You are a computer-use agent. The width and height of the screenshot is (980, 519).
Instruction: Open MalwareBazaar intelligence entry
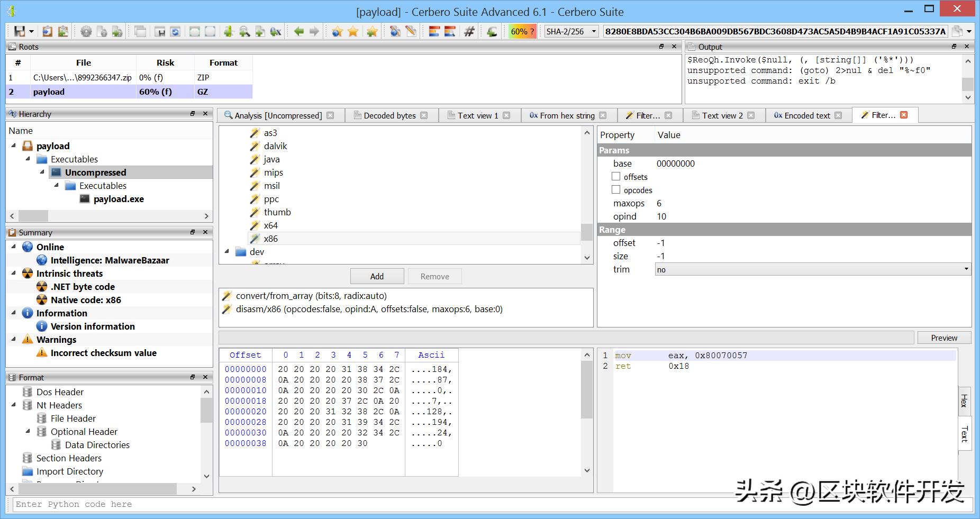pos(110,260)
